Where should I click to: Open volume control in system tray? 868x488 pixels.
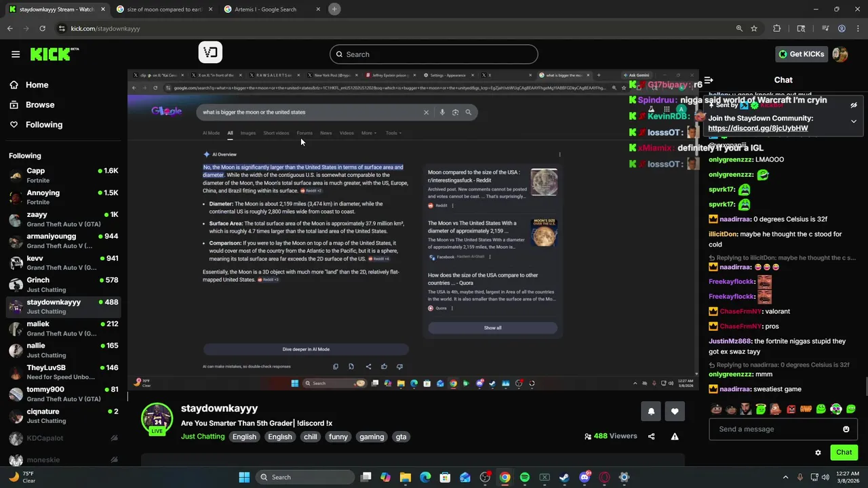coord(827,477)
